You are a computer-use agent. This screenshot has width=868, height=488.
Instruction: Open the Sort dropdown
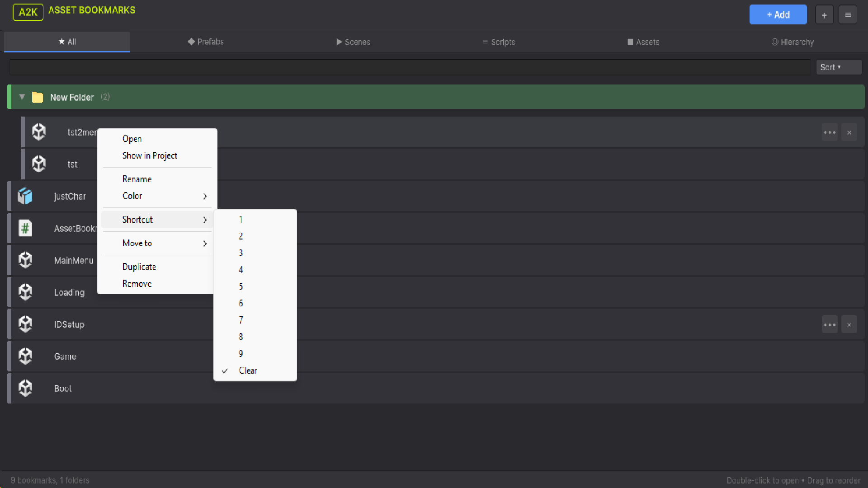838,67
